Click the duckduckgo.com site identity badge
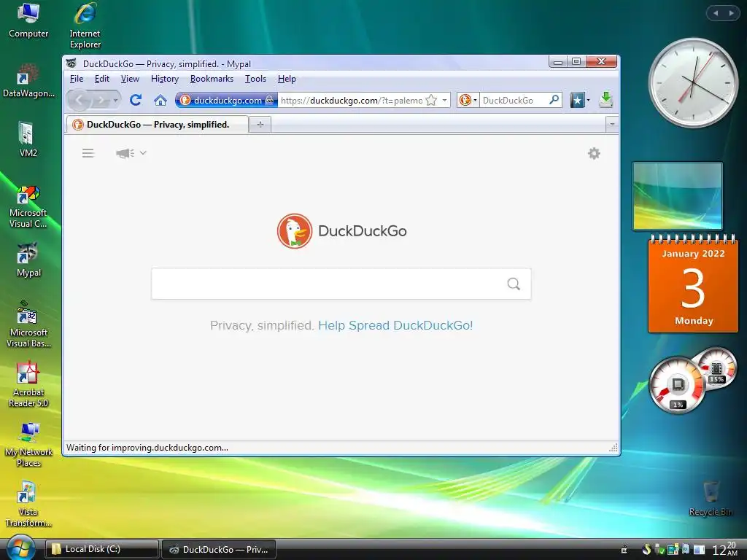 coord(226,100)
